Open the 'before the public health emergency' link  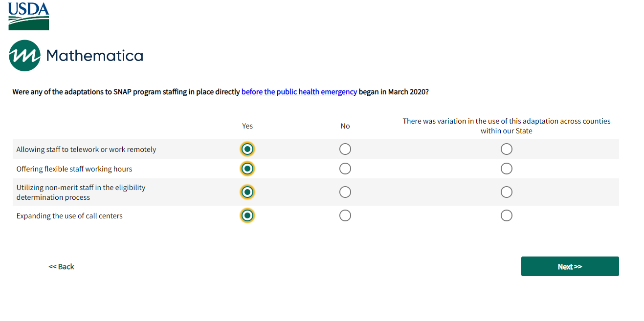pos(299,92)
